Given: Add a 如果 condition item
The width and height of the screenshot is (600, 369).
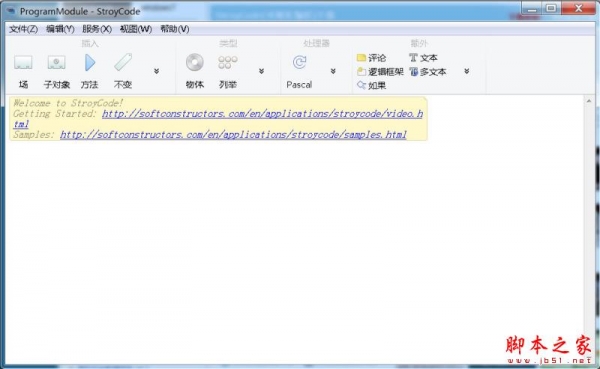Looking at the screenshot, I should tap(371, 85).
